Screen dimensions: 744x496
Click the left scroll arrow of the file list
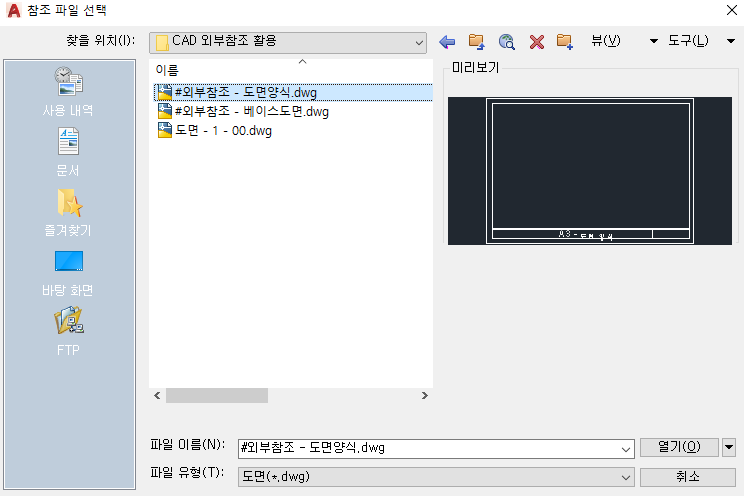pos(157,395)
